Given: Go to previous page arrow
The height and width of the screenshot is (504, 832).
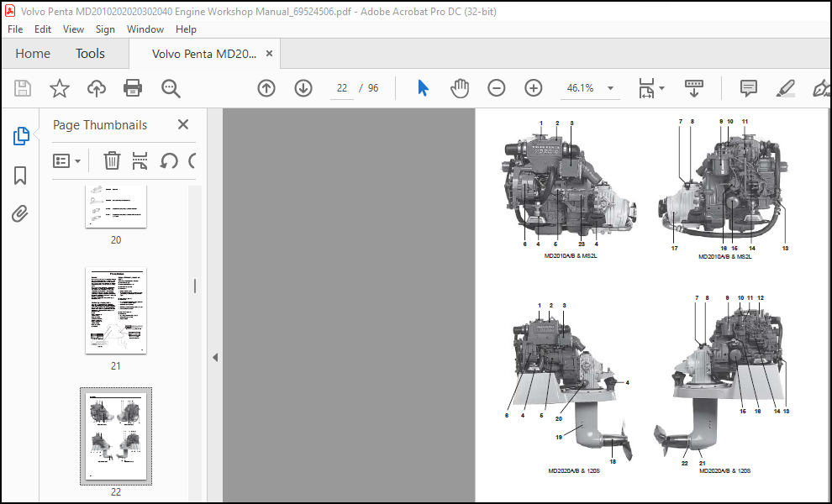Looking at the screenshot, I should [x=266, y=88].
